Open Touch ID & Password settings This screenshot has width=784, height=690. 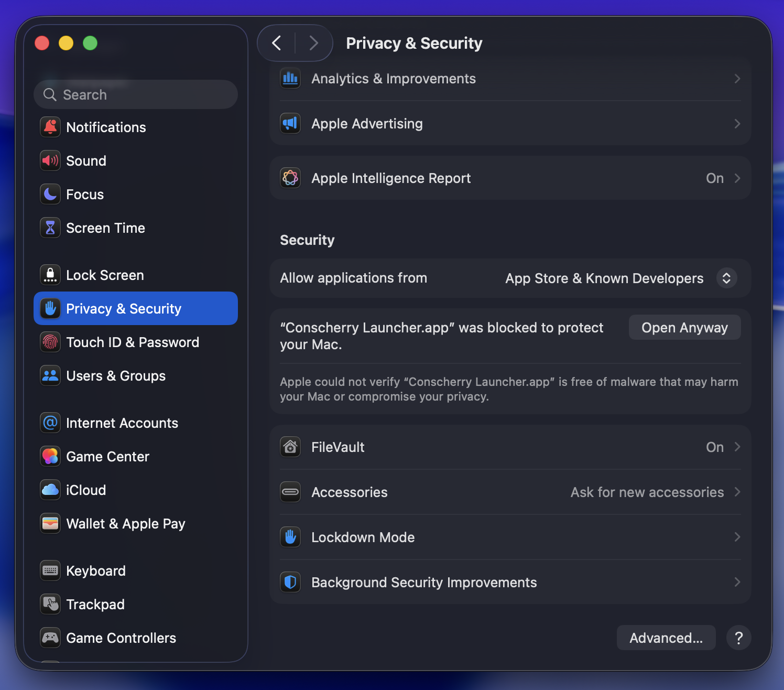tap(136, 342)
